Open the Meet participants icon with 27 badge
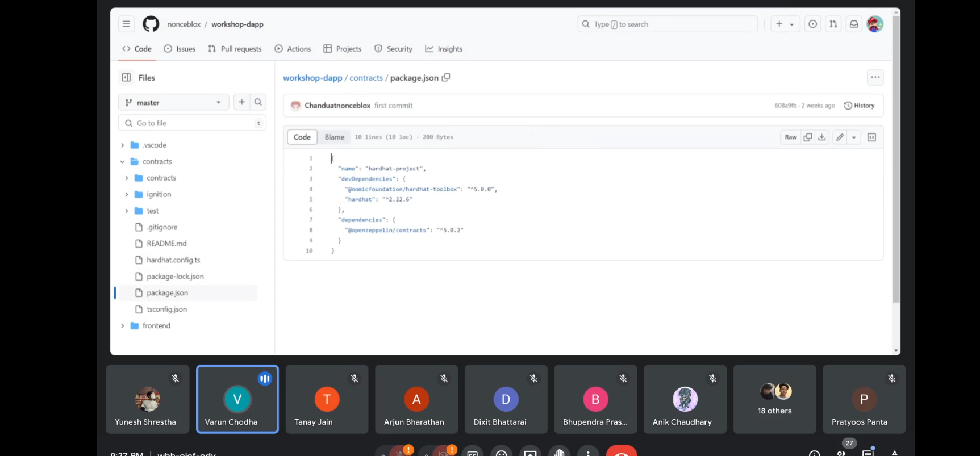 (841, 453)
